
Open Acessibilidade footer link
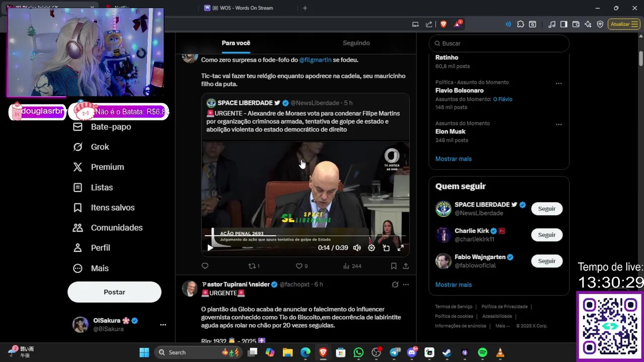pyautogui.click(x=497, y=316)
